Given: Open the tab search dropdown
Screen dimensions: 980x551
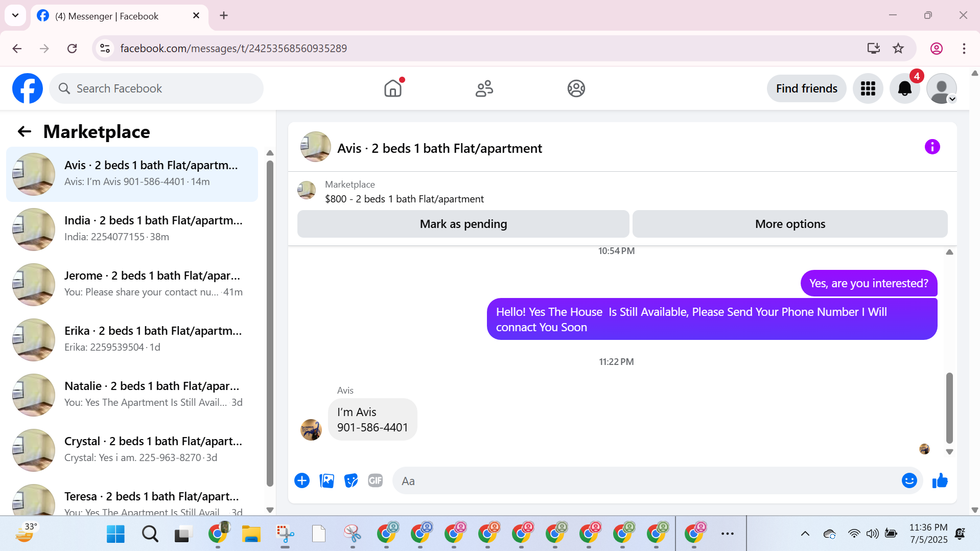Looking at the screenshot, I should click(15, 15).
